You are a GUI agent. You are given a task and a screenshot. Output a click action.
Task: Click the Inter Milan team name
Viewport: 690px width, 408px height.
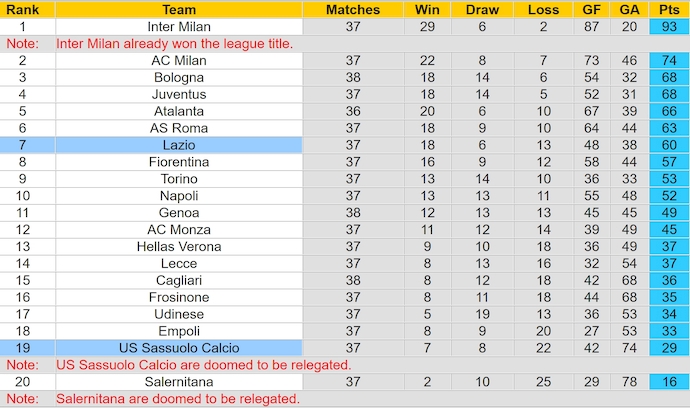(x=179, y=27)
